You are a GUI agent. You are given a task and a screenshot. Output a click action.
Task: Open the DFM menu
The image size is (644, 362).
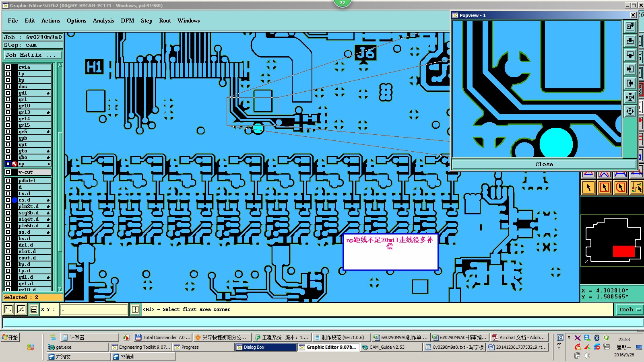tap(128, 21)
